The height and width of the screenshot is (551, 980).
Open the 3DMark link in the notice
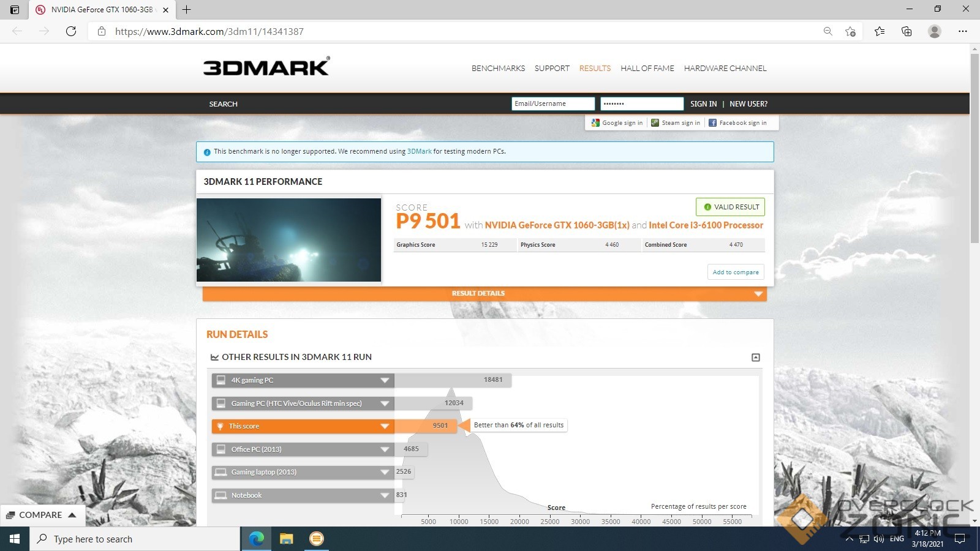(420, 151)
